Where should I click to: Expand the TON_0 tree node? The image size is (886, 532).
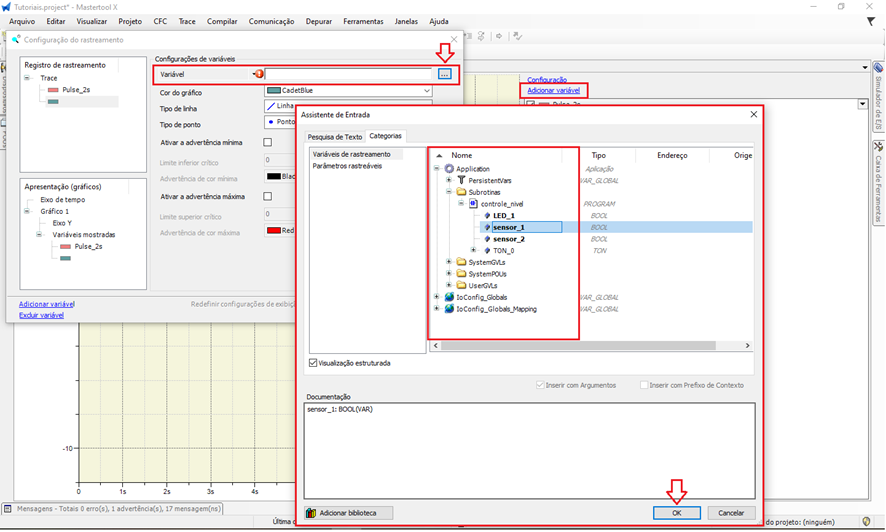(x=473, y=250)
